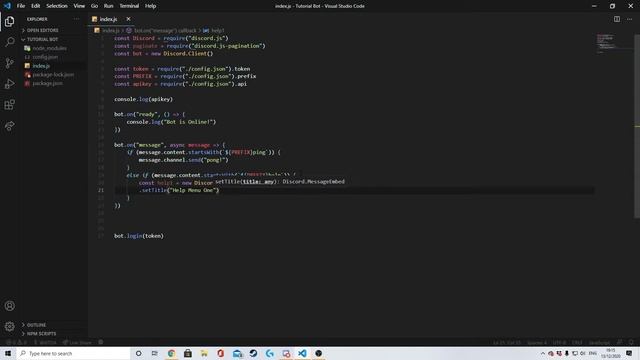The image size is (640, 360).
Task: Open Run and Debug view
Action: [x=9, y=84]
